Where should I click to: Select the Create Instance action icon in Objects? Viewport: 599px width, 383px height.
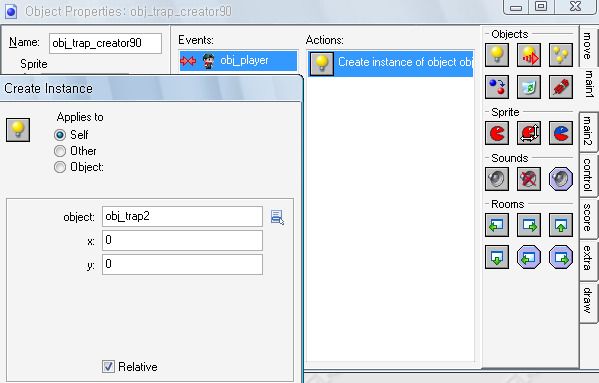497,55
